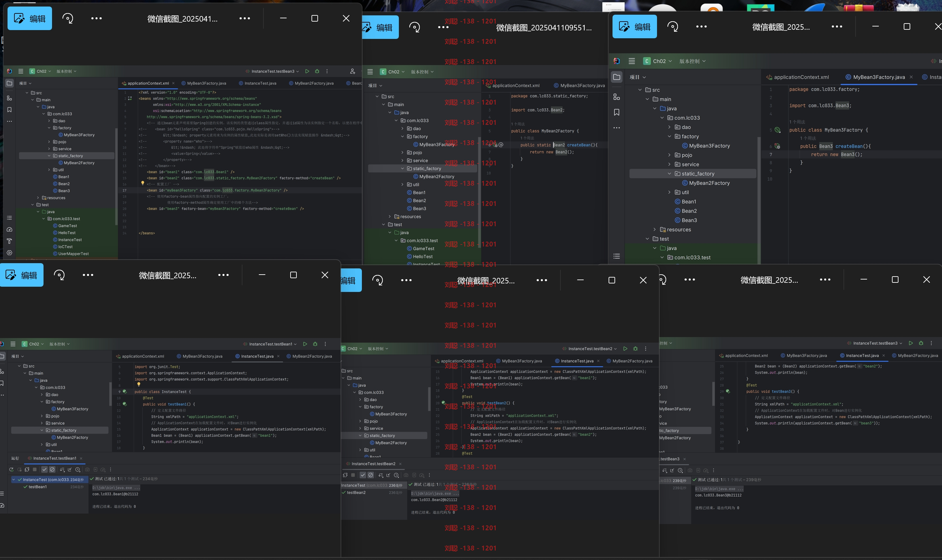Select Bean3 class in MyBean3Factory window tree
The image size is (942, 560).
click(x=685, y=220)
